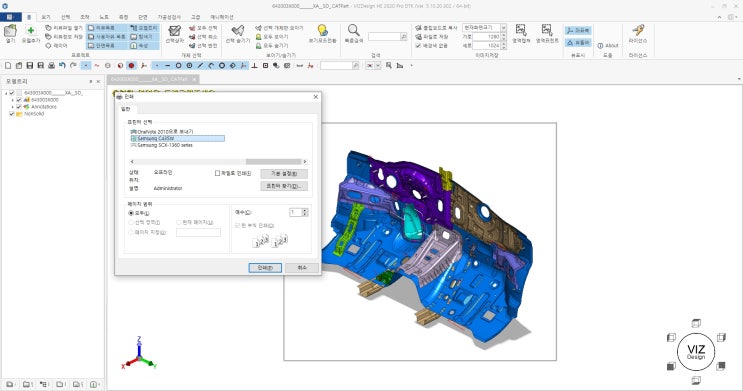The width and height of the screenshot is (743, 391).
Task: Open the quick toolbar overflow arrow
Action: pos(411,65)
